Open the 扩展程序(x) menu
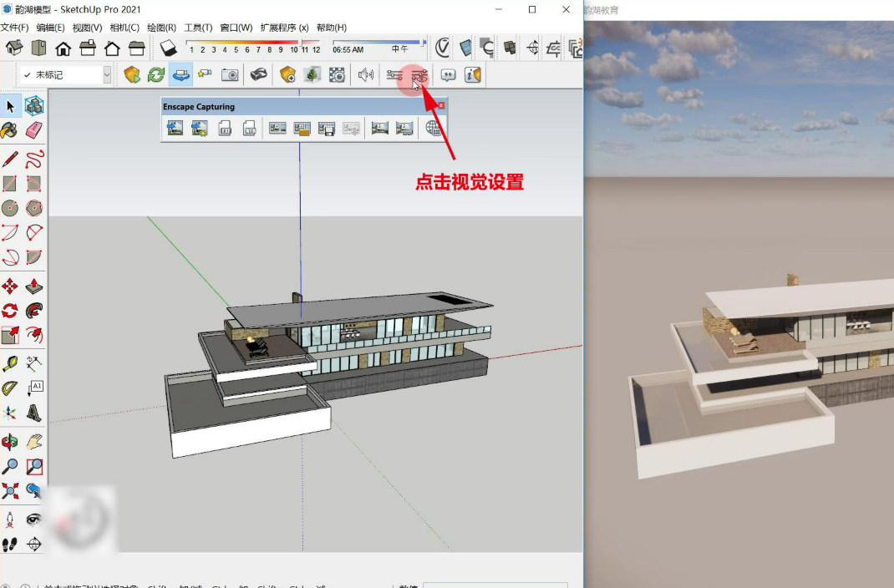894x588 pixels. (x=285, y=28)
